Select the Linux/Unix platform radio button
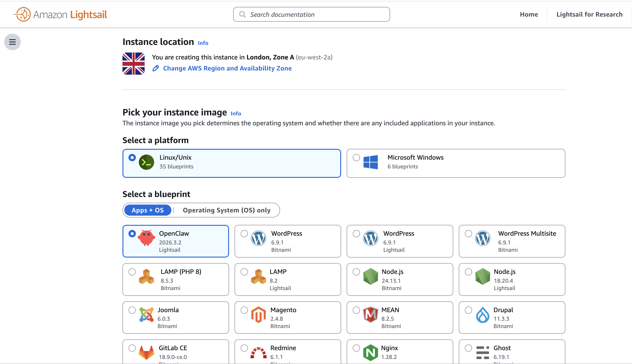The height and width of the screenshot is (364, 632). (x=132, y=158)
